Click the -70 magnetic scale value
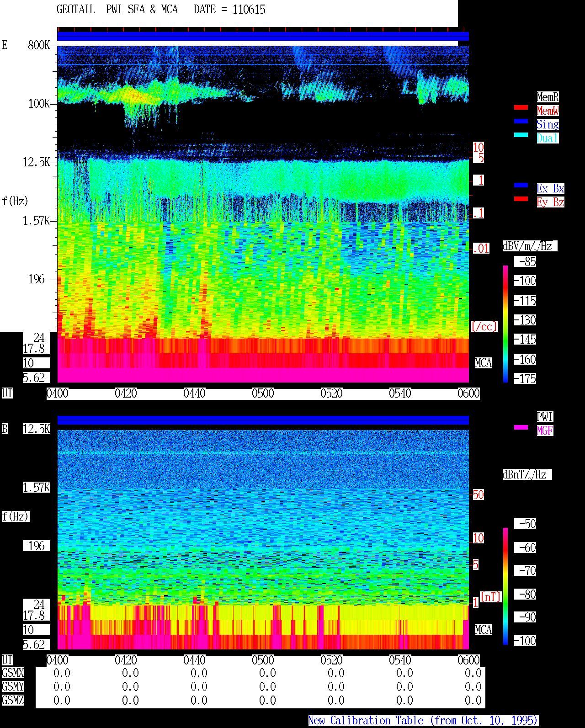Image resolution: width=585 pixels, height=728 pixels. point(525,570)
